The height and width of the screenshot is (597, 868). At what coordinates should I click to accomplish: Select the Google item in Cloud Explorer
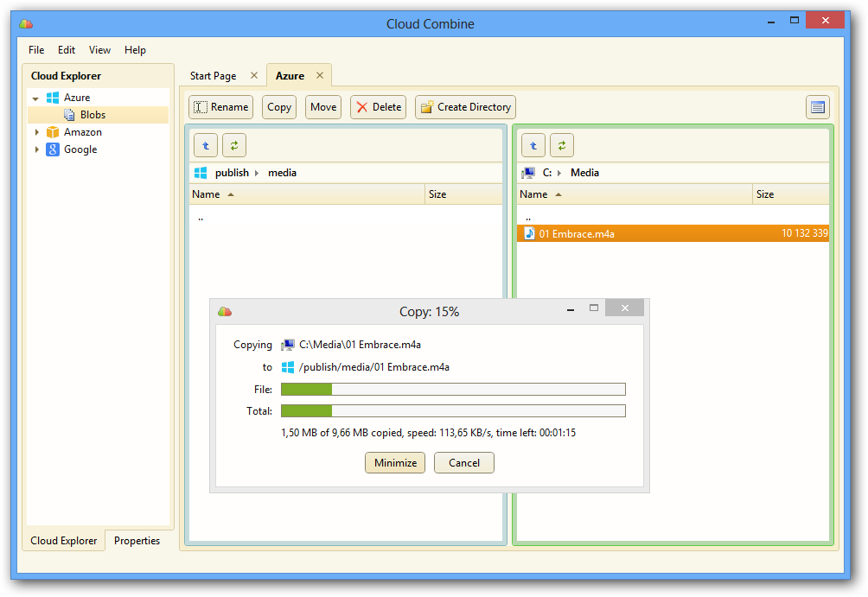(x=80, y=149)
